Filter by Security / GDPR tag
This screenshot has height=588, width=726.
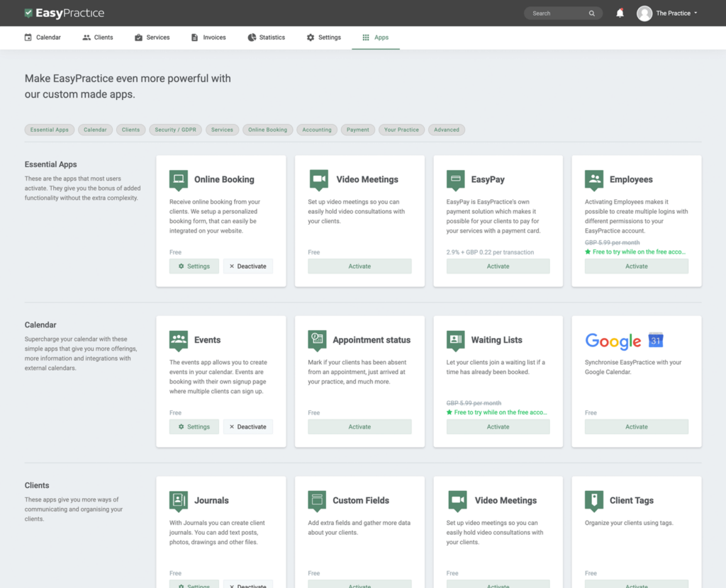coord(176,130)
